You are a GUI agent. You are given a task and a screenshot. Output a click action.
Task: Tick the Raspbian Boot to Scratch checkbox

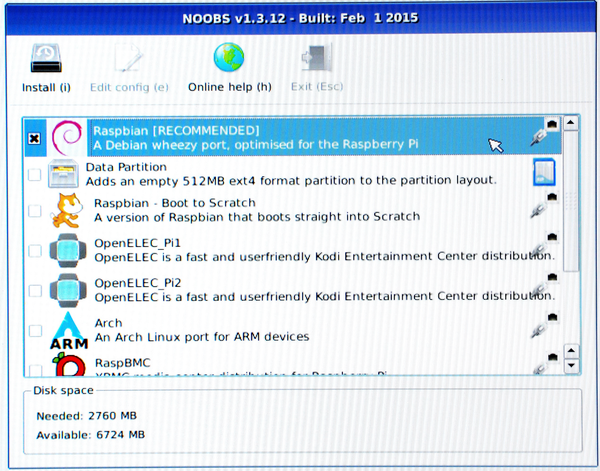pyautogui.click(x=35, y=211)
